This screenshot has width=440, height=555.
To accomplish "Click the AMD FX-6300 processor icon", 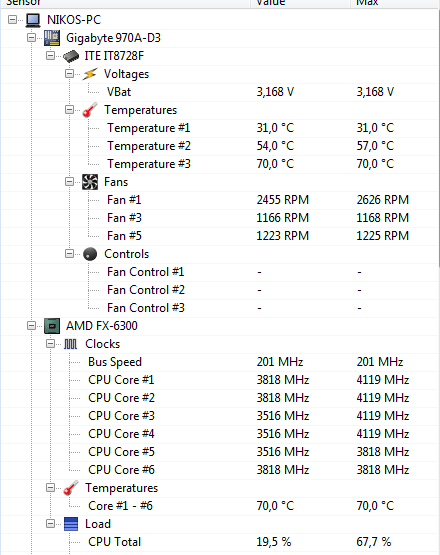I will point(52,326).
